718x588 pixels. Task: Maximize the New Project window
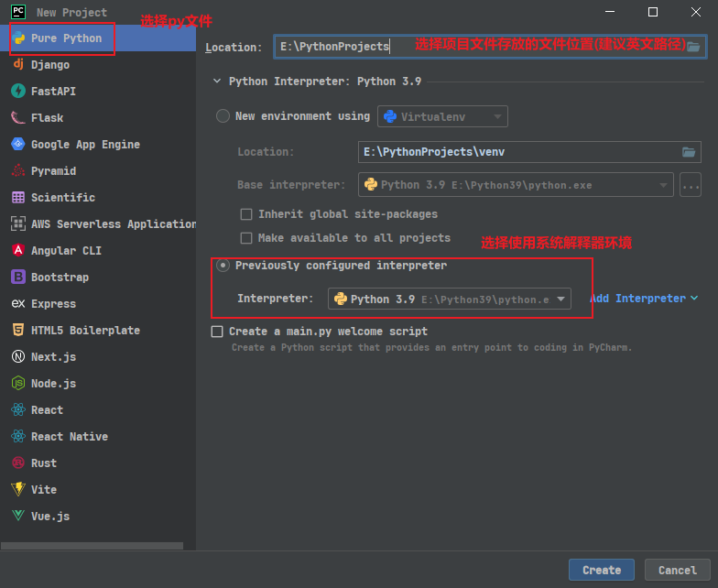pos(653,12)
